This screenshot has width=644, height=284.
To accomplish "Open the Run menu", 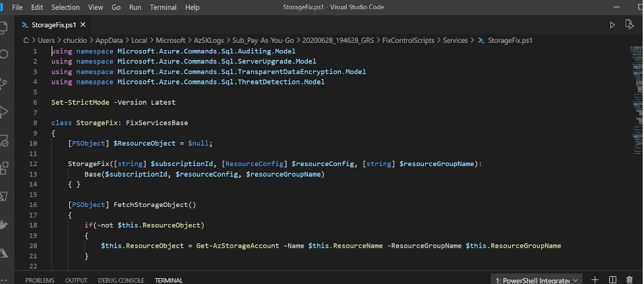I will [135, 7].
